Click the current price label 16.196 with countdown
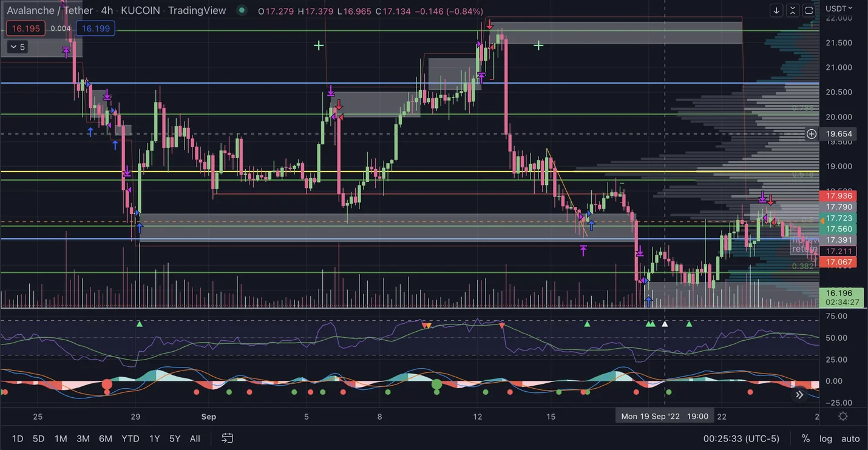868x450 pixels. [x=841, y=297]
